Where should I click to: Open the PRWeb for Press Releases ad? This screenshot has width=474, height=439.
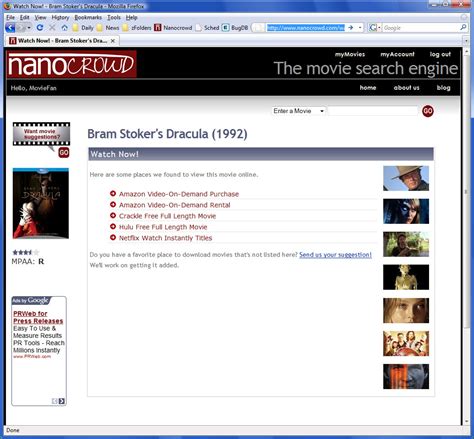(38, 317)
